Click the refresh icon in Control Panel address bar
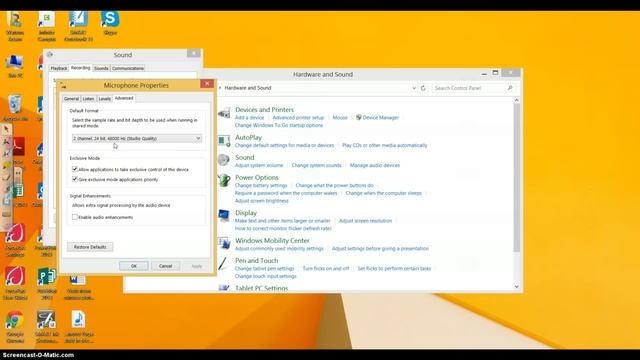 pyautogui.click(x=423, y=88)
